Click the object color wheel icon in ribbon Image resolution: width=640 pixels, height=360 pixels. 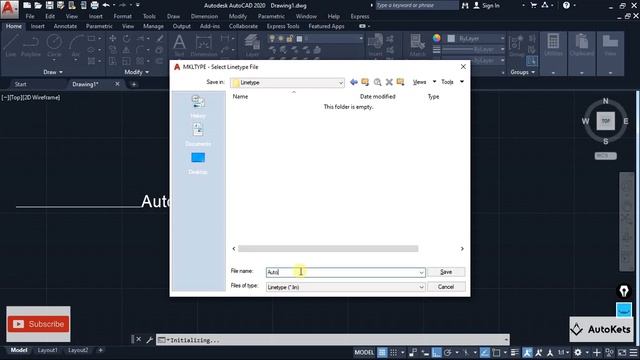(x=437, y=38)
